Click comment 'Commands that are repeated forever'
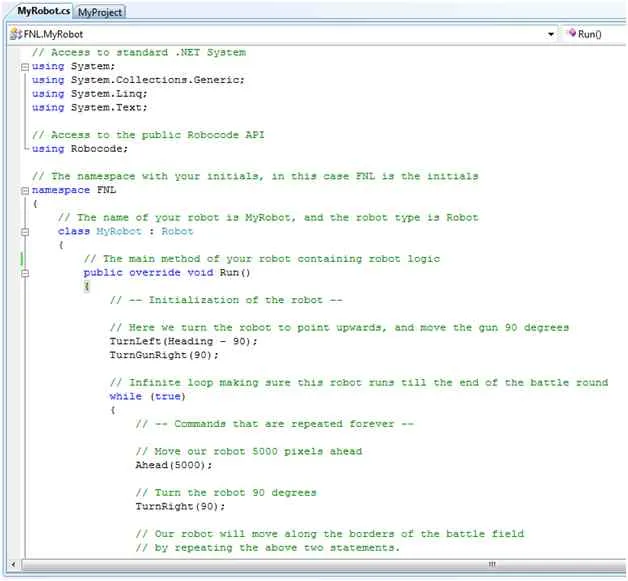The width and height of the screenshot is (628, 581). click(274, 424)
